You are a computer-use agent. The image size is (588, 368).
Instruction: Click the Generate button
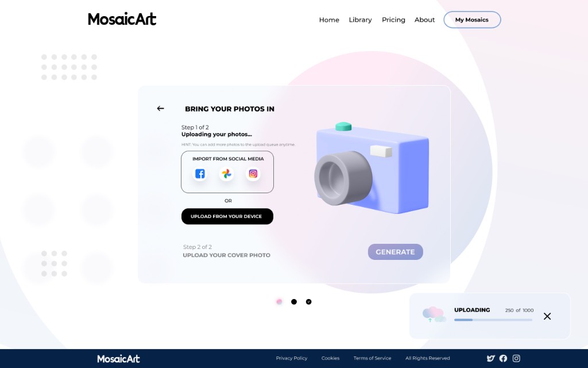(x=395, y=252)
